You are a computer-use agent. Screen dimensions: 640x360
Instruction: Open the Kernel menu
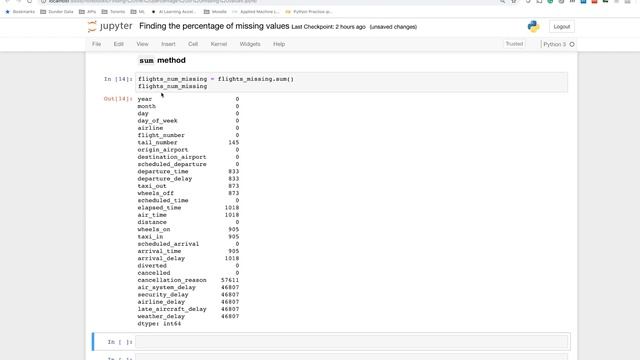click(219, 44)
